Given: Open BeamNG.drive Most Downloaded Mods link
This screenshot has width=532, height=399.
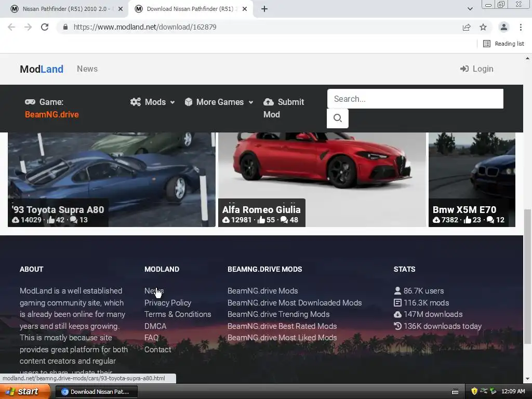Looking at the screenshot, I should (295, 303).
